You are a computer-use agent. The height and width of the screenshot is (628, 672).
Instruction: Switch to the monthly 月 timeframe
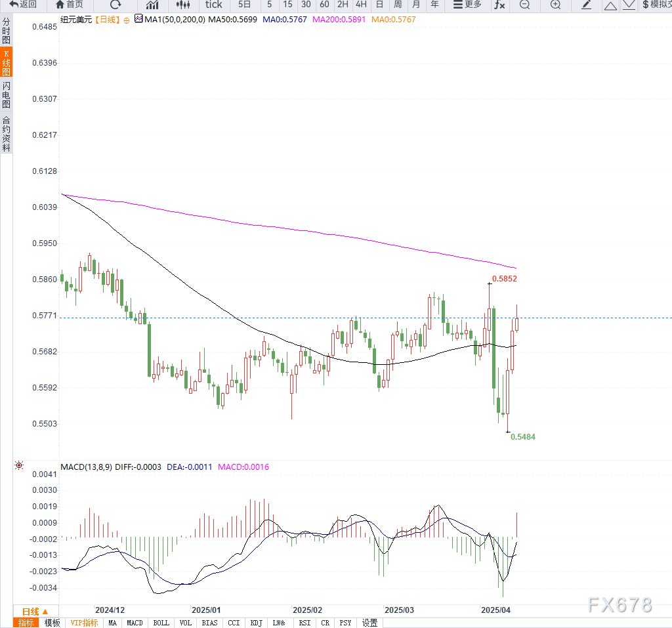(415, 5)
